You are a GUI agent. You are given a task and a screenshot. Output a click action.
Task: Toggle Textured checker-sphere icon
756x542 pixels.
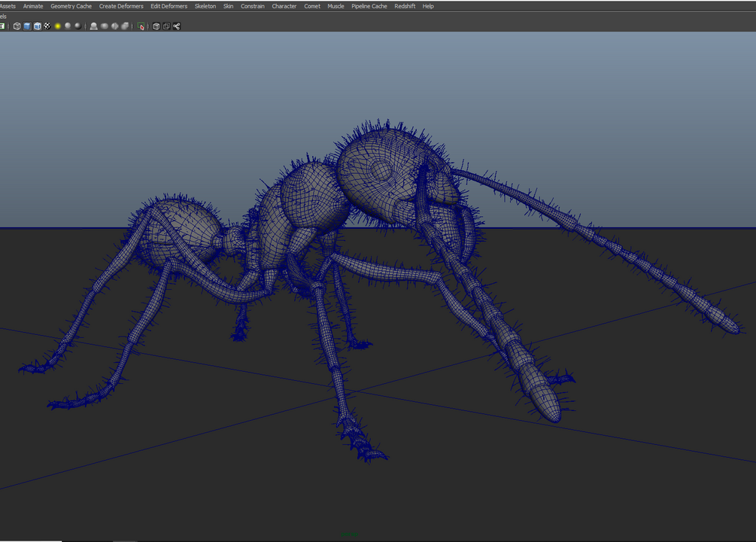[x=47, y=26]
